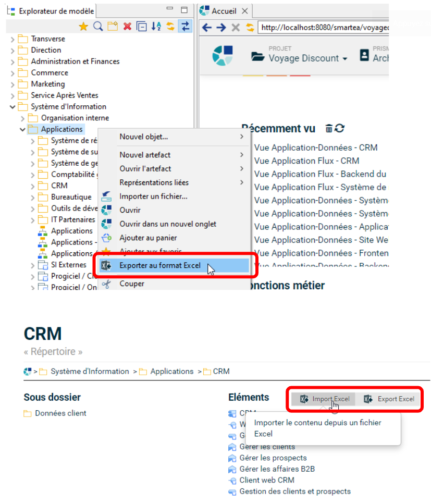This screenshot has width=431, height=504.
Task: Click the Export Excel button
Action: (389, 399)
